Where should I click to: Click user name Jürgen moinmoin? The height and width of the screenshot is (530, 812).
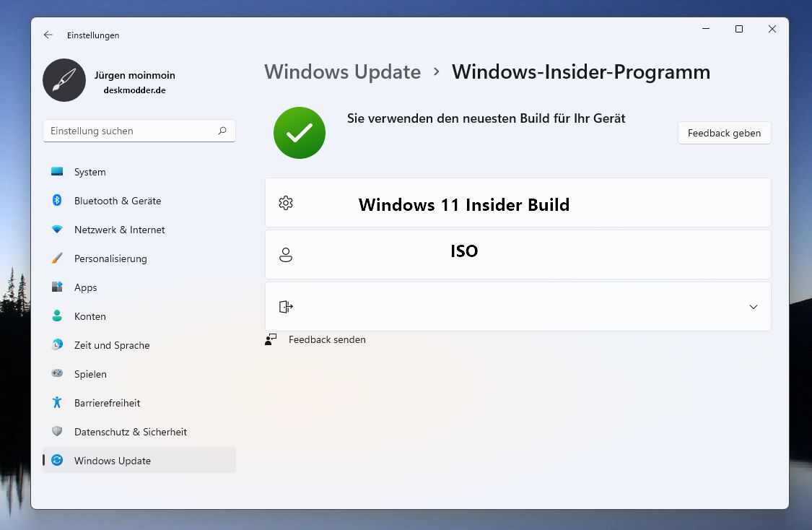(x=135, y=75)
